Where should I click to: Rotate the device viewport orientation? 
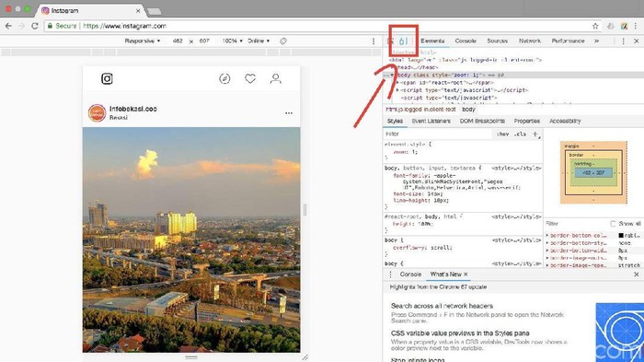click(283, 41)
